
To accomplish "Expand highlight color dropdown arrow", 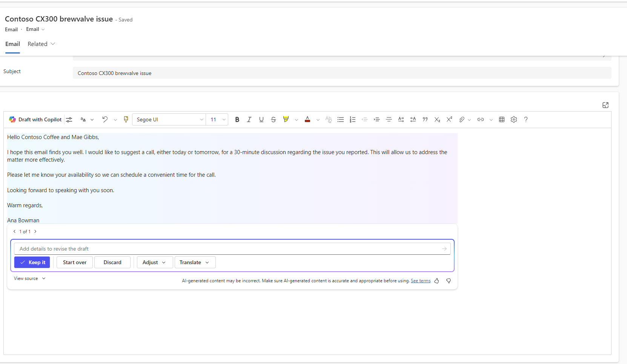I will click(297, 120).
